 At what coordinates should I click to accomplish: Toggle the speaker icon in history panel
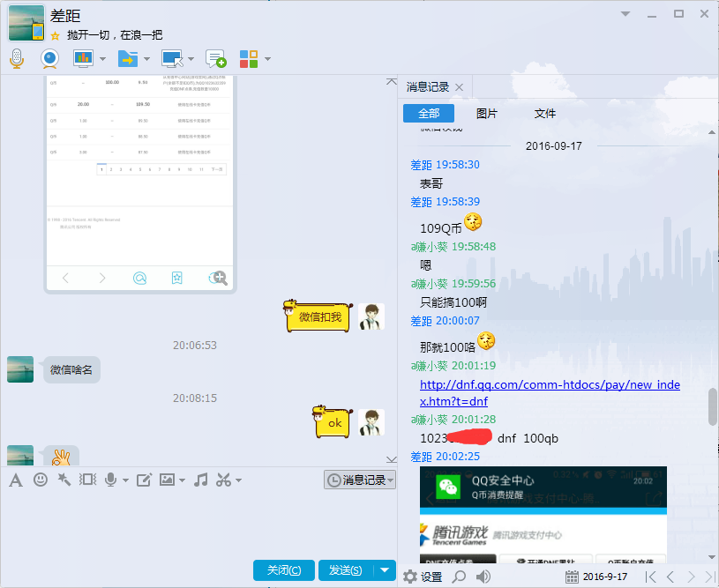(x=483, y=577)
